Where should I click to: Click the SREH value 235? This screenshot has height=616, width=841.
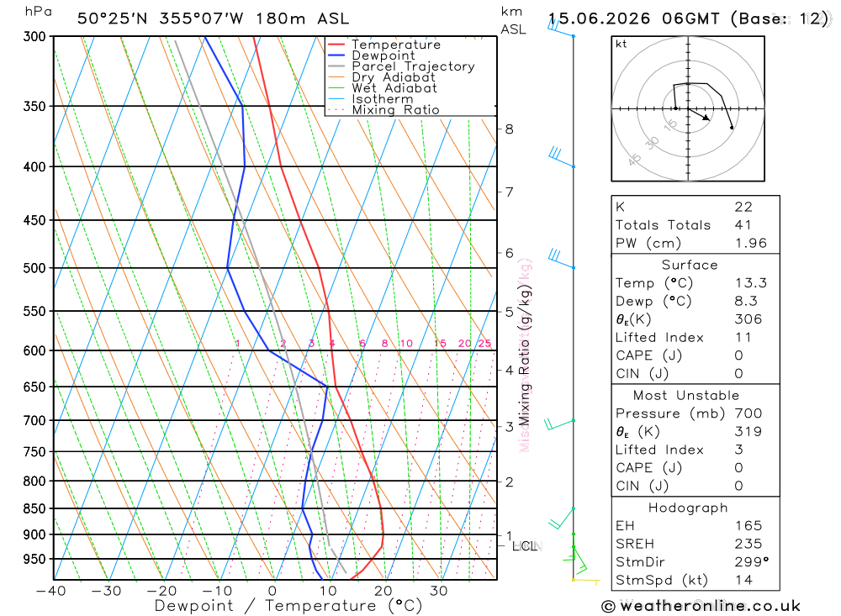[x=748, y=545]
